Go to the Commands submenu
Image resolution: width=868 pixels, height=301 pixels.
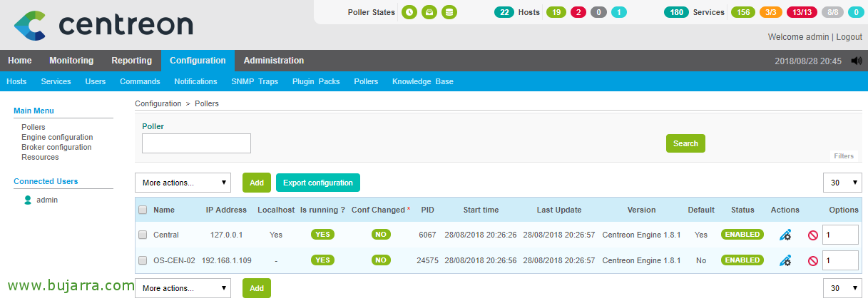[140, 81]
